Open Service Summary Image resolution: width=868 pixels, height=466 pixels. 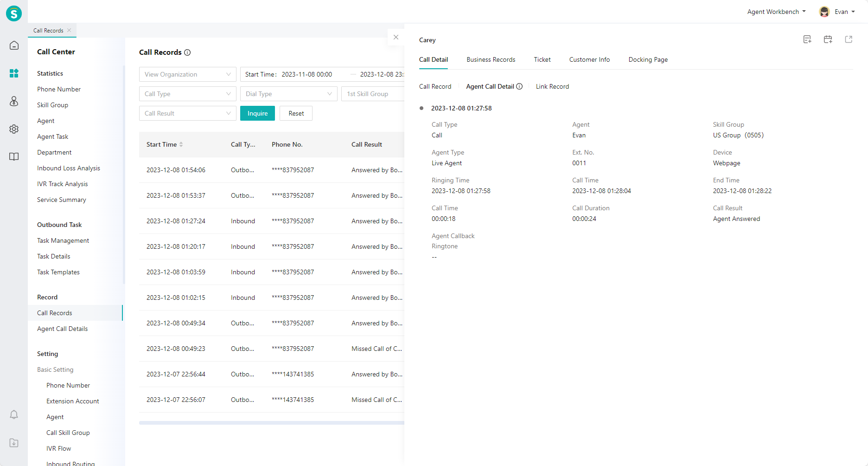pyautogui.click(x=62, y=200)
